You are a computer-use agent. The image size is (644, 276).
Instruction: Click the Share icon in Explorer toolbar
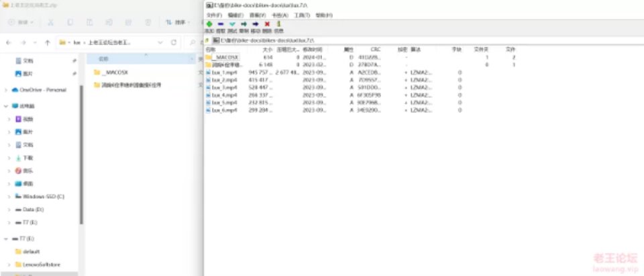[129, 22]
